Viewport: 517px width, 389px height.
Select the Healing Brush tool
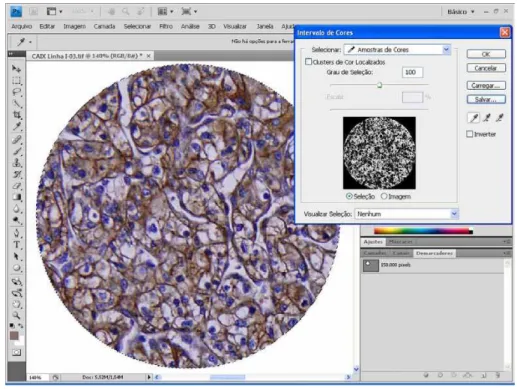(x=16, y=140)
